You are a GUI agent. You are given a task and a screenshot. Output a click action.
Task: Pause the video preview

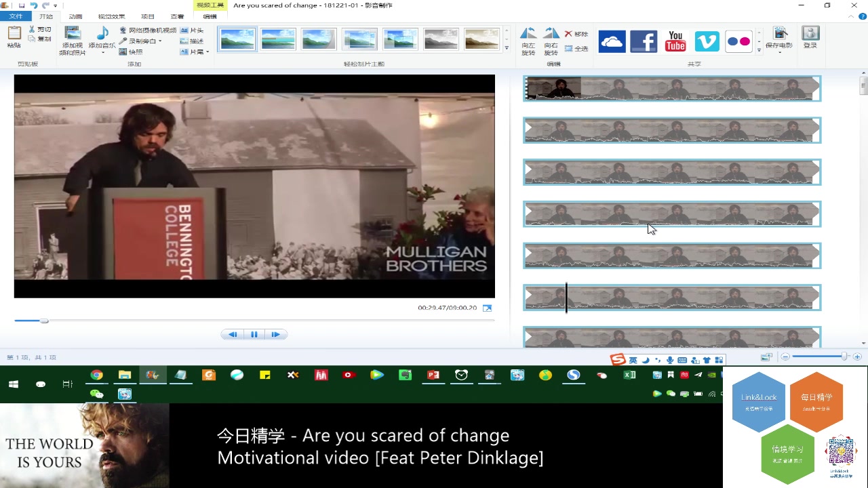pyautogui.click(x=254, y=334)
